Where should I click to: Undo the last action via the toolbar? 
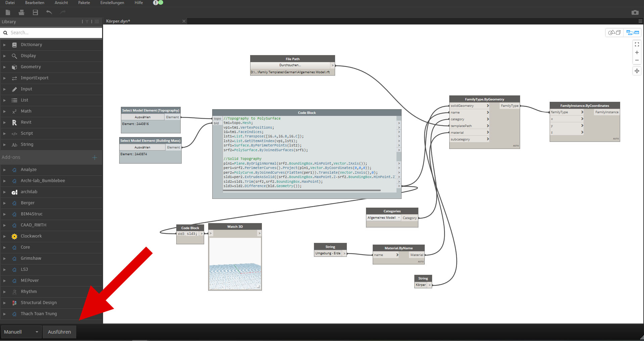[x=49, y=12]
